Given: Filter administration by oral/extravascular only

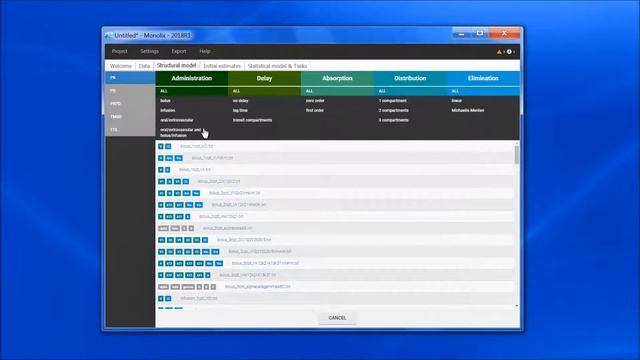Looking at the screenshot, I should (x=177, y=120).
